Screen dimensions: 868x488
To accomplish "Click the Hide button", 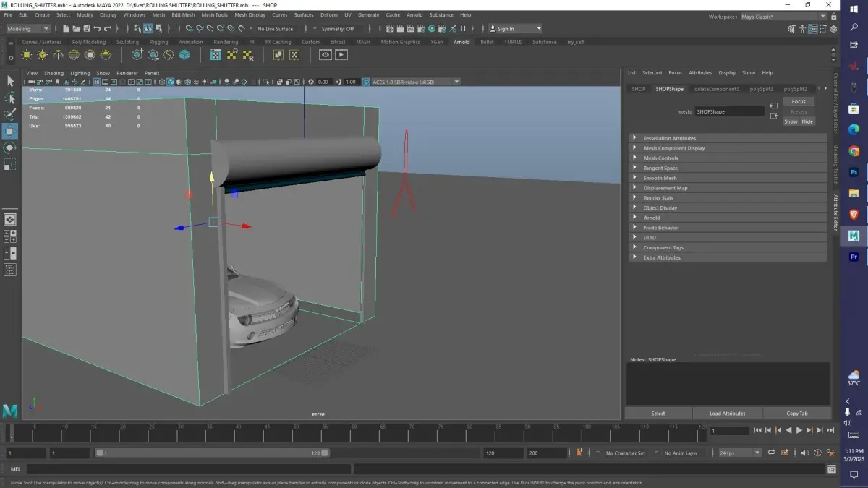I will tap(807, 121).
